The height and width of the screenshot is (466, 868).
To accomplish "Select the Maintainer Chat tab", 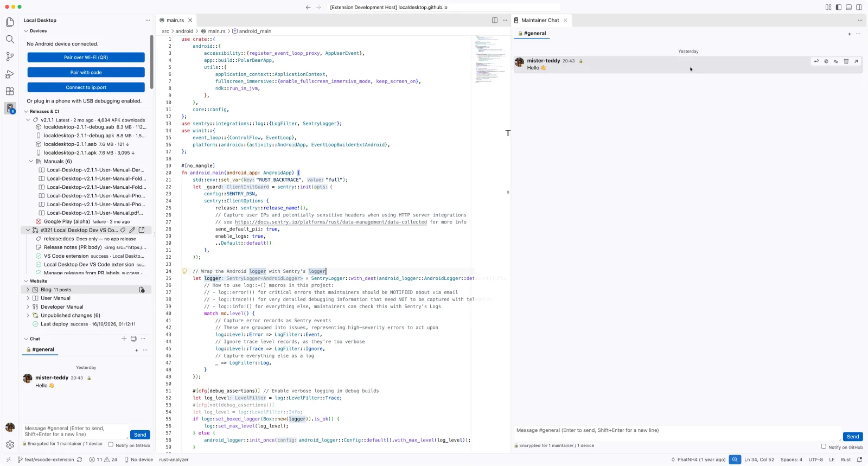I will click(540, 20).
